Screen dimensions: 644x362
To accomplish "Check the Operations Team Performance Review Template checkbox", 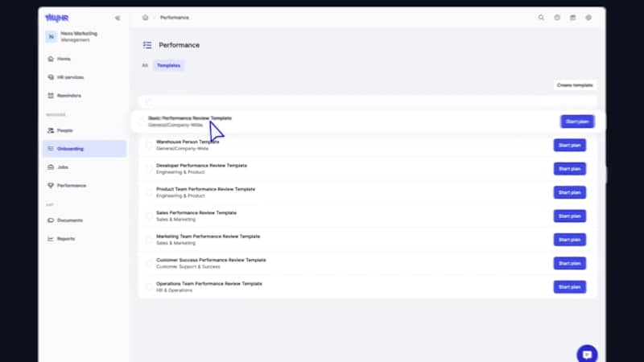I will (149, 287).
